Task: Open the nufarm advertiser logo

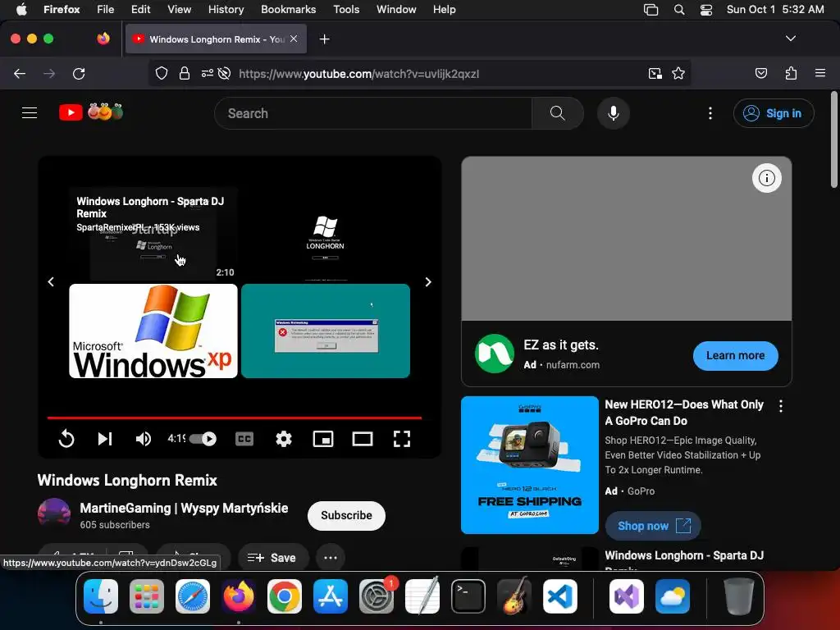Action: pyautogui.click(x=495, y=354)
